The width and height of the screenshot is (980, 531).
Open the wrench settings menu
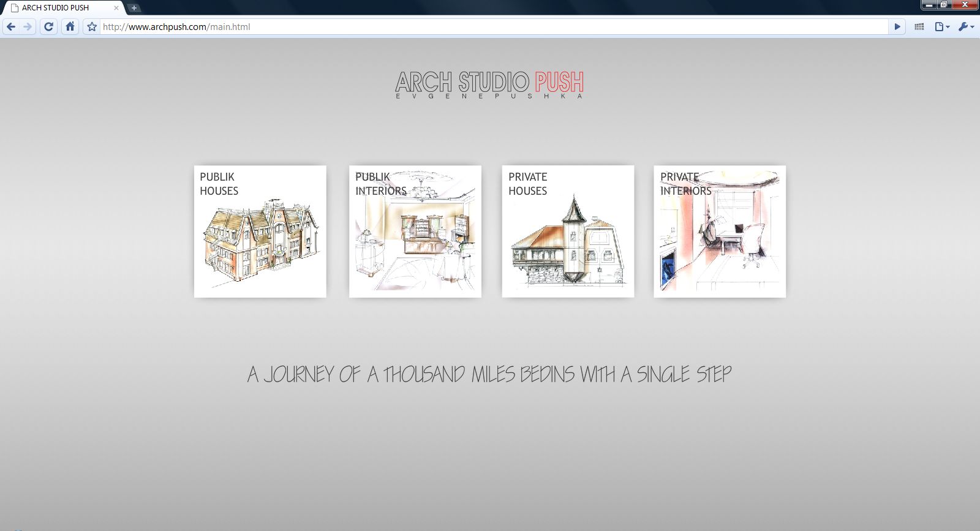(x=966, y=27)
